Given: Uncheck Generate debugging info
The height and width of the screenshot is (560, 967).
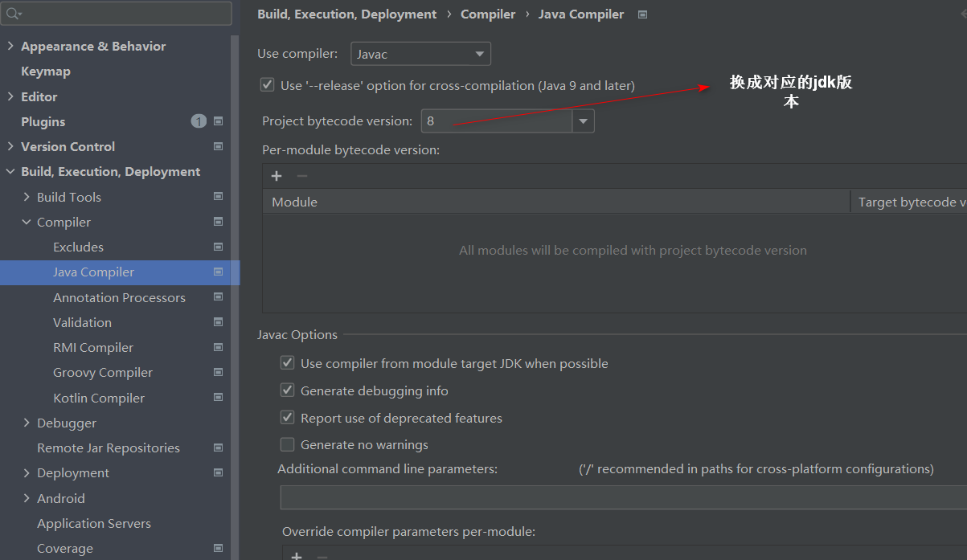Looking at the screenshot, I should pos(287,390).
